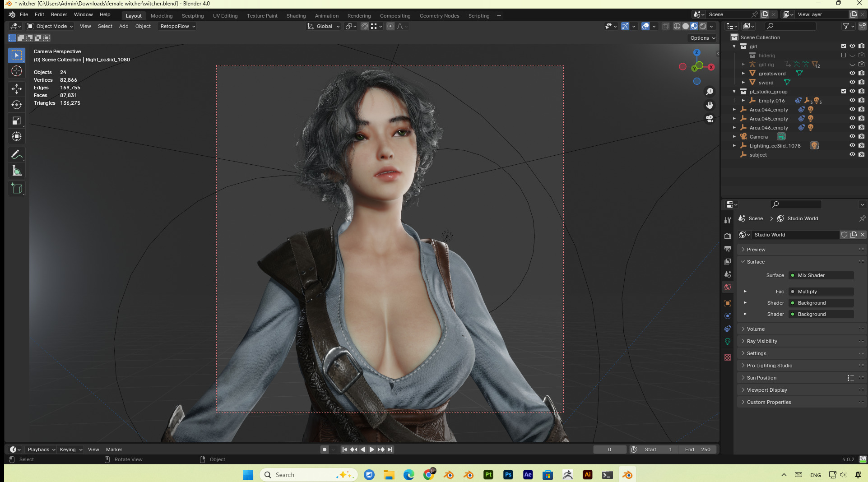Click the viewport zoom magnifier icon
The width and height of the screenshot is (868, 482).
coord(710,92)
